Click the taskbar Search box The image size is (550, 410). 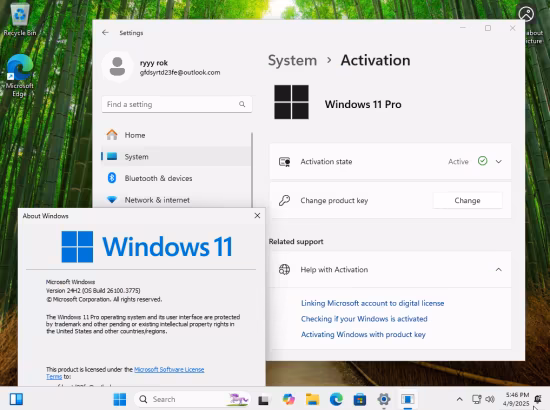192,399
